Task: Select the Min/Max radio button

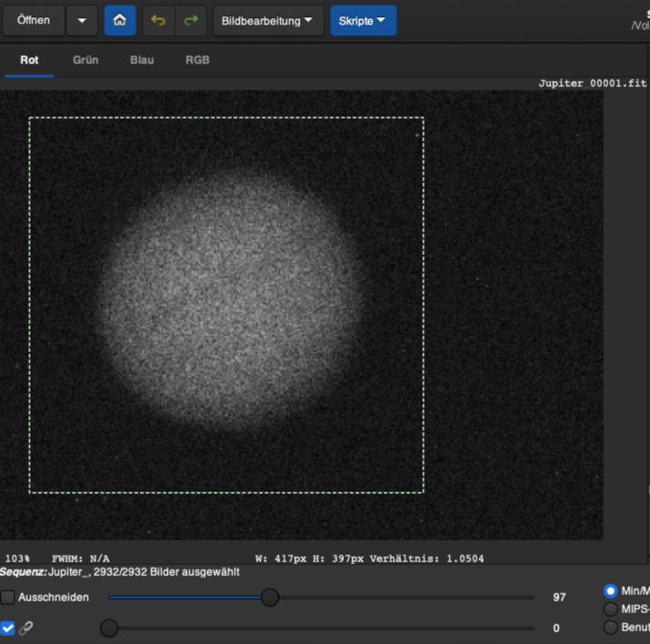Action: tap(610, 591)
